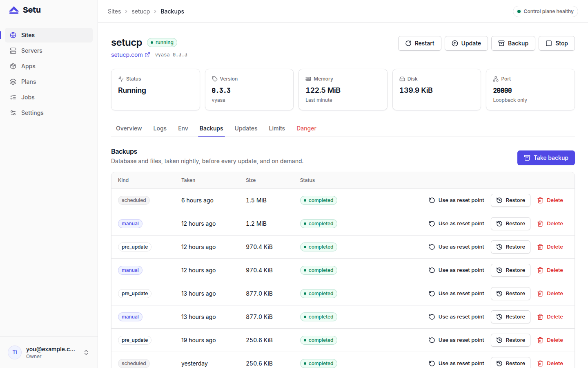The height and width of the screenshot is (368, 588).
Task: Click the trash icon in the 19 hours ago row
Action: [x=540, y=340]
